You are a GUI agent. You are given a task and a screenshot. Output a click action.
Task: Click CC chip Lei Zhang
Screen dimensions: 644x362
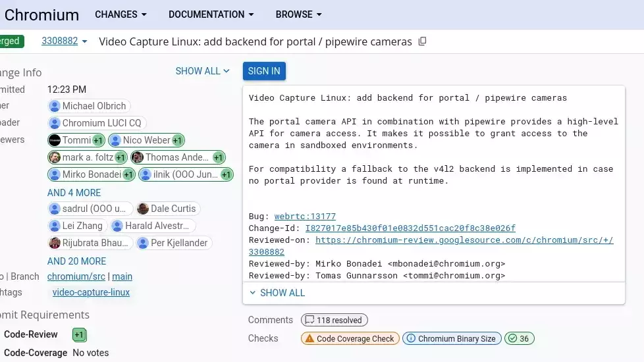pyautogui.click(x=77, y=226)
